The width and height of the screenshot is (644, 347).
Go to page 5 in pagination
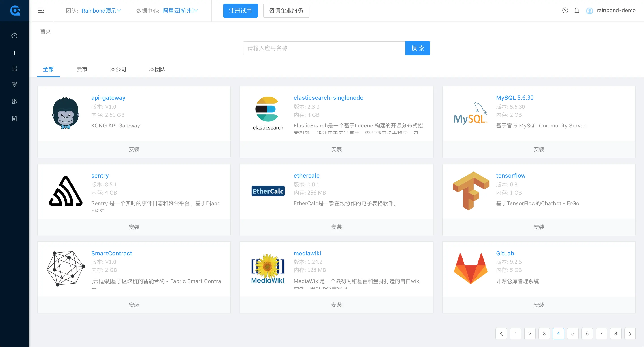572,334
